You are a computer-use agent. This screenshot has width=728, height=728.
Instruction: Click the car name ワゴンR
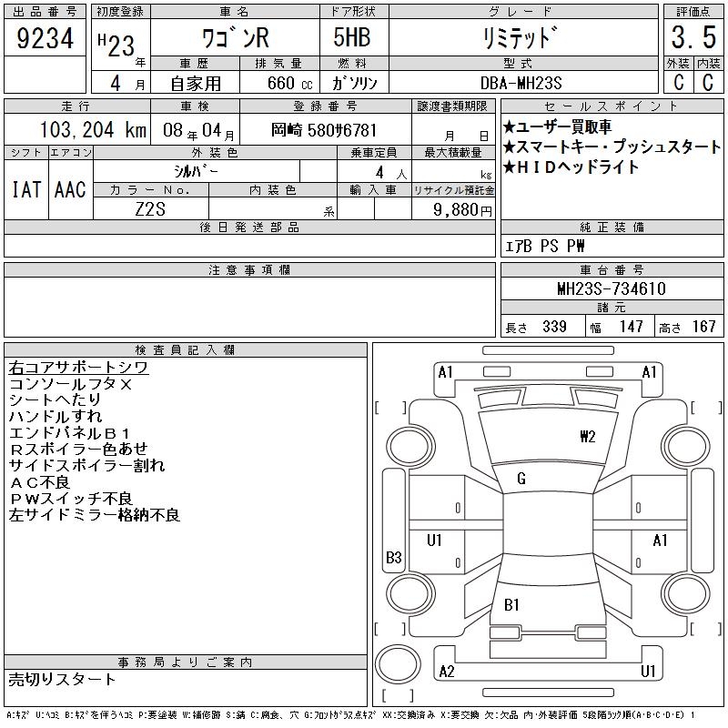point(236,38)
